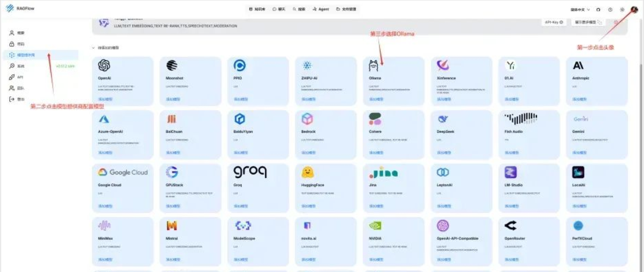Click the Bedrock cube logo
The height and width of the screenshot is (272, 644).
pos(307,119)
